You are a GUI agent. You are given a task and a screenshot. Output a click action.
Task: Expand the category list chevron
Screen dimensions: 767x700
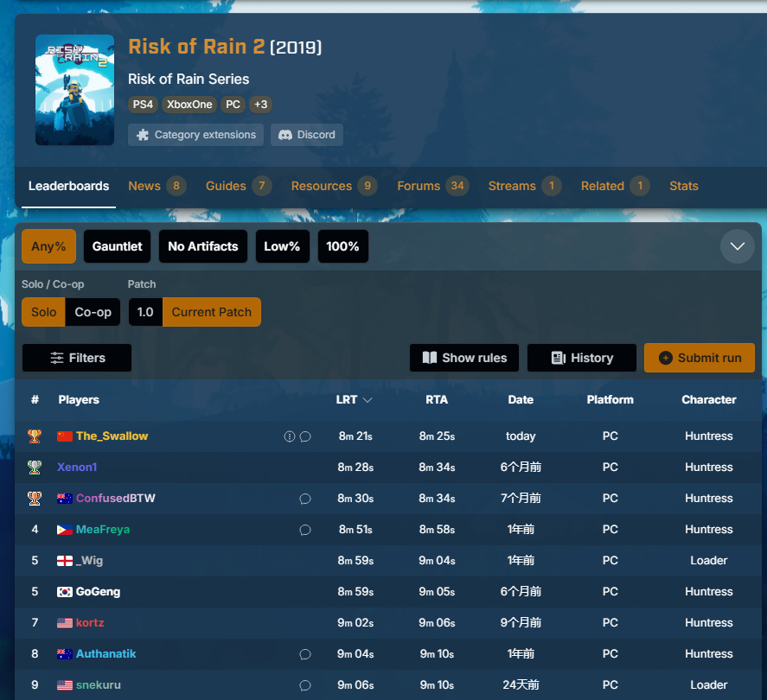(x=737, y=246)
